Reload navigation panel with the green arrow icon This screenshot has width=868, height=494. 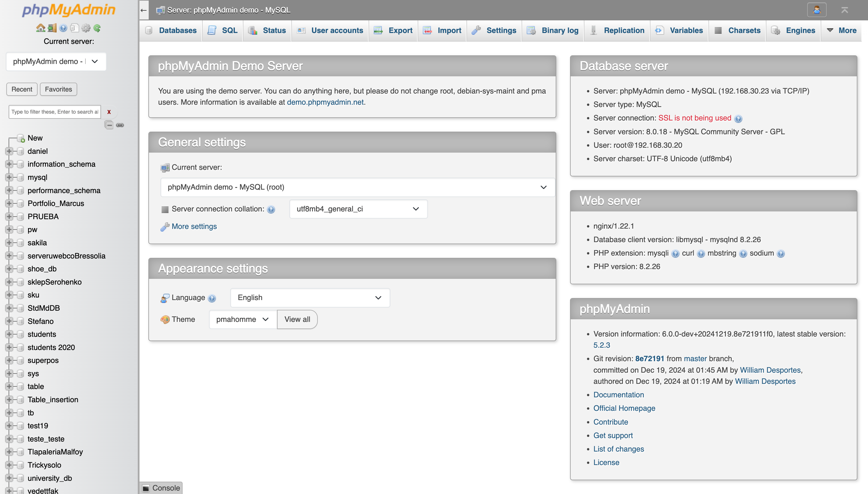click(x=97, y=28)
